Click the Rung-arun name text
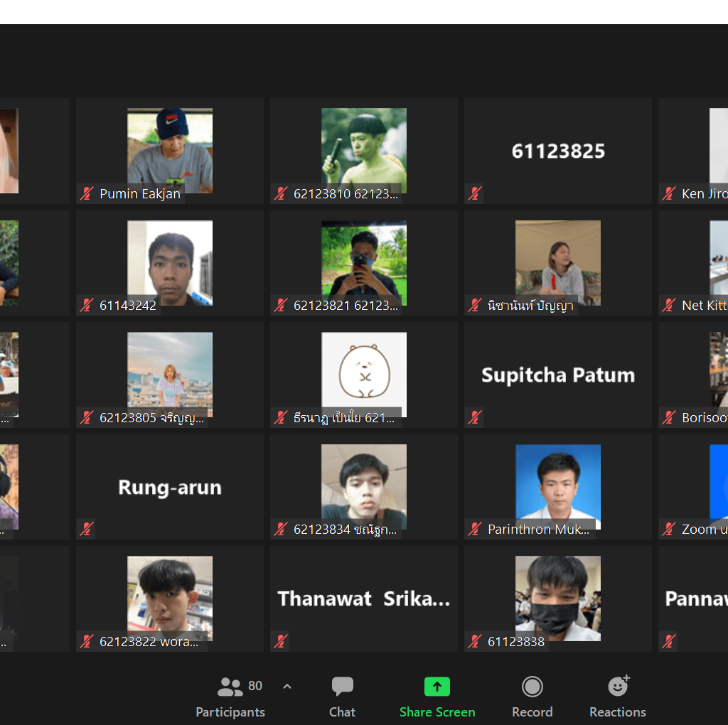The width and height of the screenshot is (728, 725). tap(170, 488)
